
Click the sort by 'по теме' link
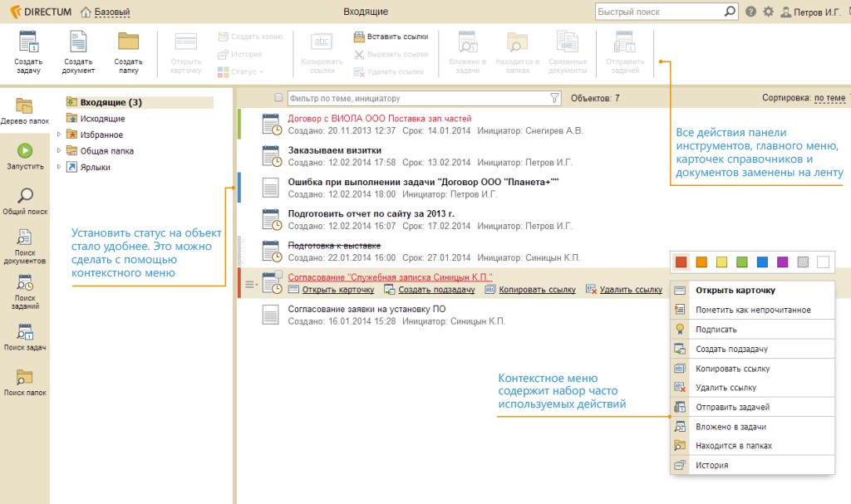[x=829, y=98]
